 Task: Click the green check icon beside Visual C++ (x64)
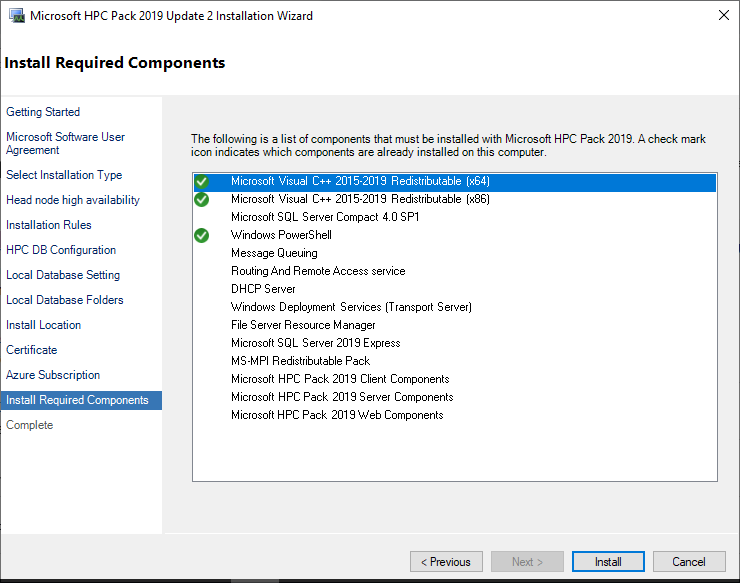[202, 181]
